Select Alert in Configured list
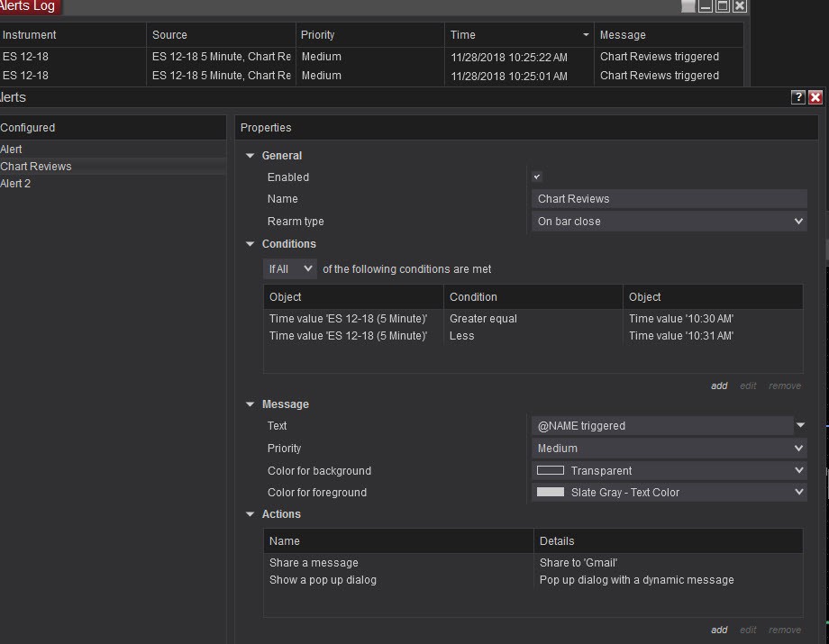This screenshot has width=829, height=644. pyautogui.click(x=113, y=149)
